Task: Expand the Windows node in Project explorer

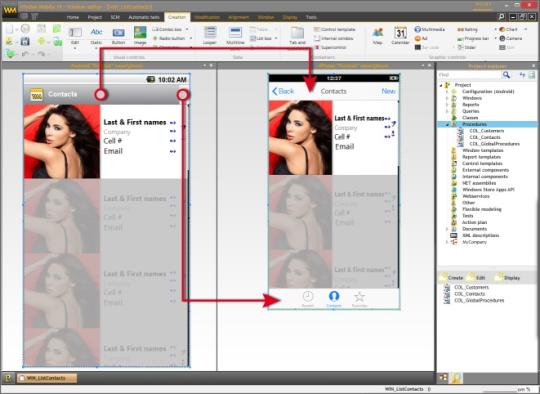Action: pos(447,98)
